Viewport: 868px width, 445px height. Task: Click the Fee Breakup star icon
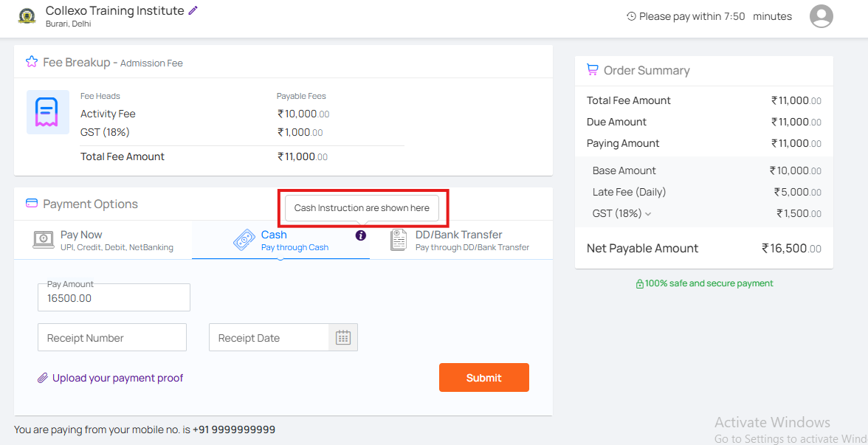pyautogui.click(x=32, y=62)
